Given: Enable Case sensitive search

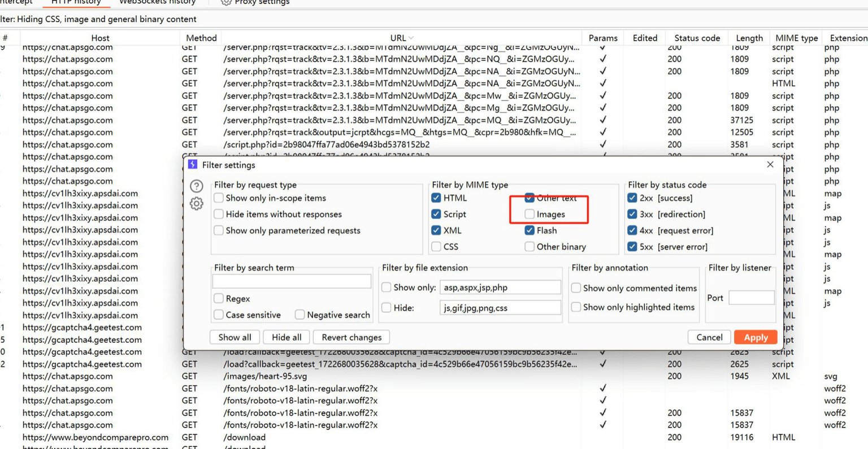Looking at the screenshot, I should [x=219, y=315].
